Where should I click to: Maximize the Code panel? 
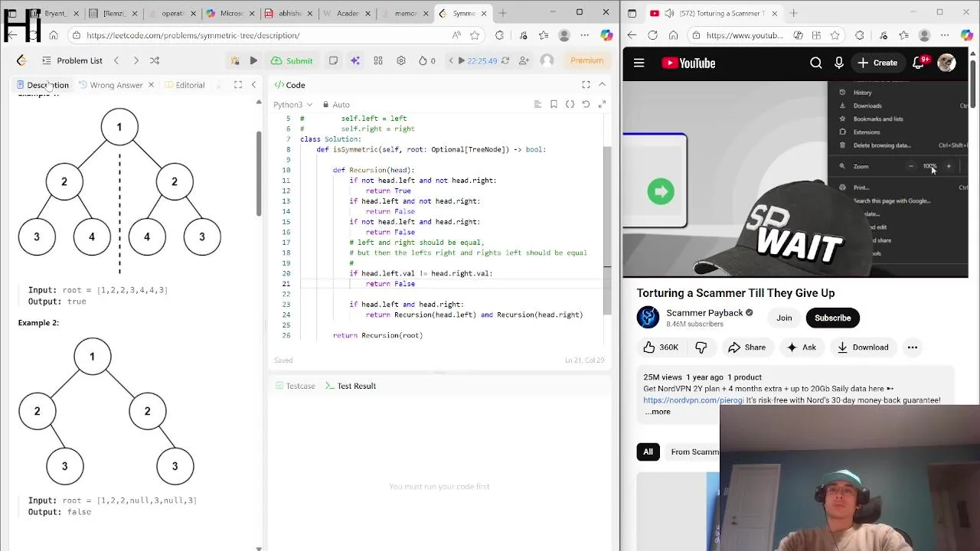(x=586, y=85)
